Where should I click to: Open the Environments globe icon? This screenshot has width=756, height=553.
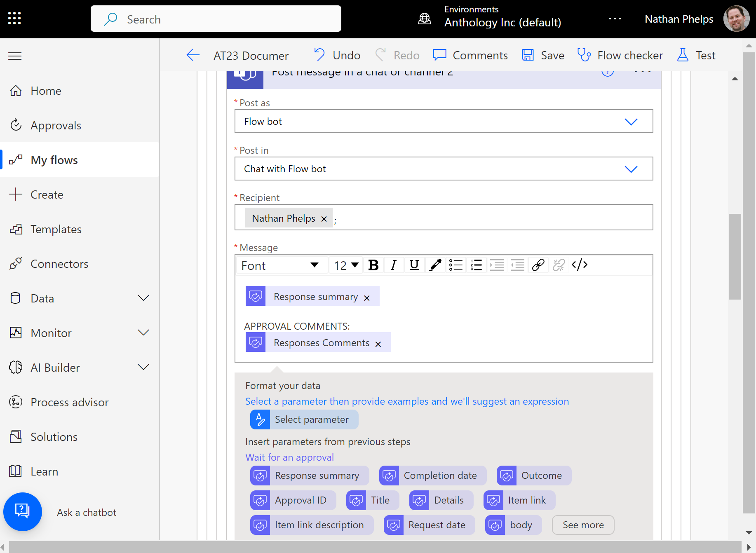coord(425,19)
